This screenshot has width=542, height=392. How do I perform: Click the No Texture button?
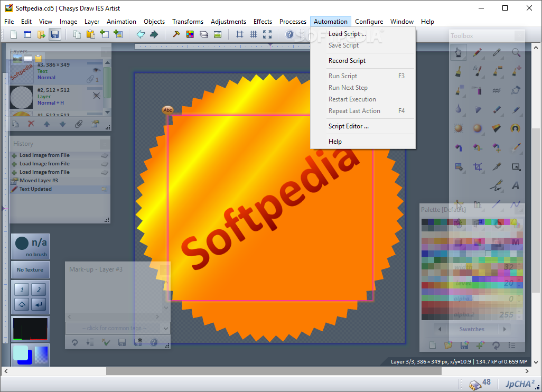[30, 269]
